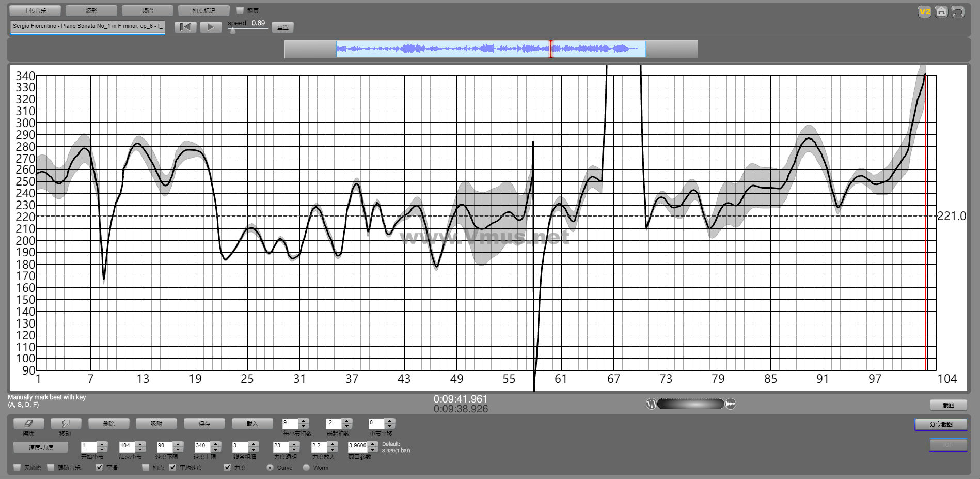The image size is (980, 479).
Task: Increase the 开始小节 start bar value
Action: pyautogui.click(x=102, y=444)
